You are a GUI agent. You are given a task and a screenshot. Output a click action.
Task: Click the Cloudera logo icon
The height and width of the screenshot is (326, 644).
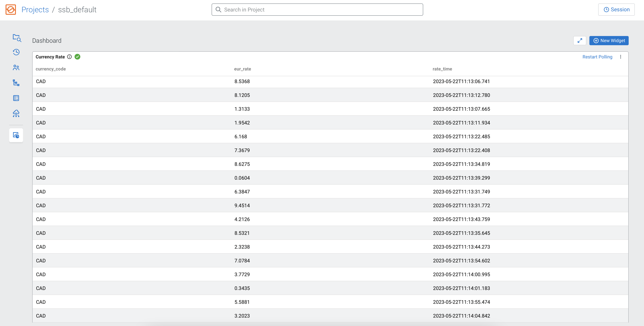11,10
